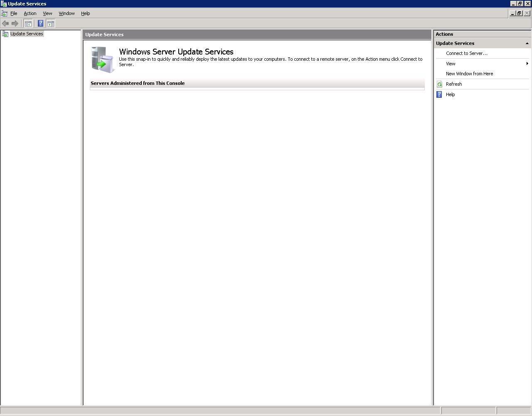Open the File menu
This screenshot has width=532, height=416.
pyautogui.click(x=14, y=13)
